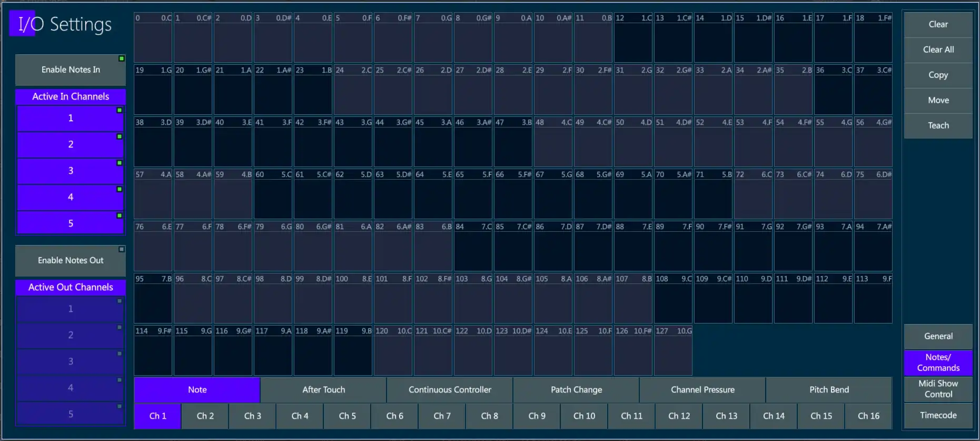Select the Continuous Controller tab
Viewport: 980px width, 441px height.
tap(450, 390)
